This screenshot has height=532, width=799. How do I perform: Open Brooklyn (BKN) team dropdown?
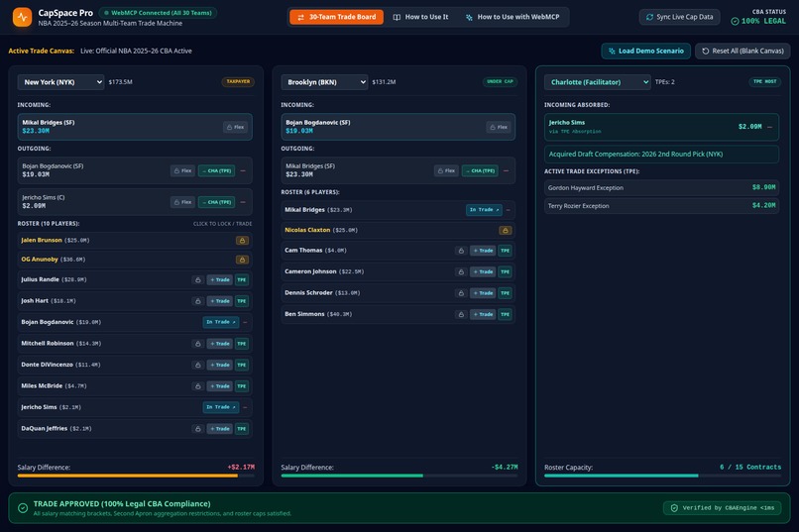tap(324, 82)
